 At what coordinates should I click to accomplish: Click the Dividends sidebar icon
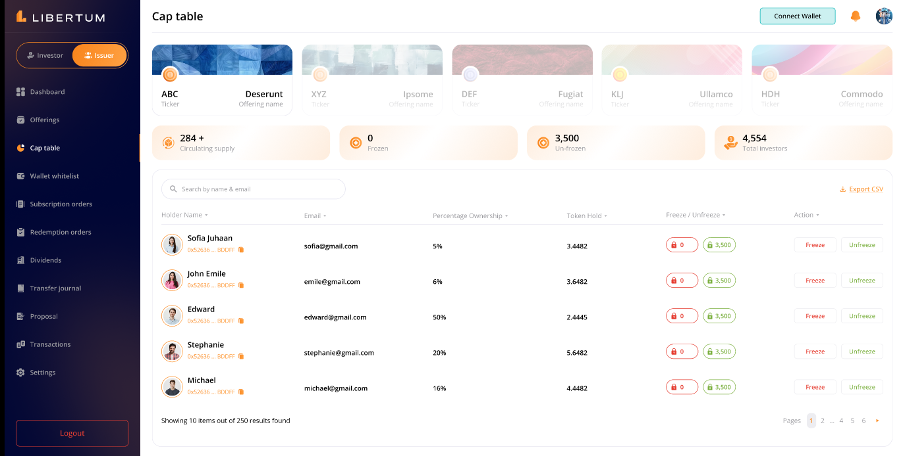click(x=21, y=260)
